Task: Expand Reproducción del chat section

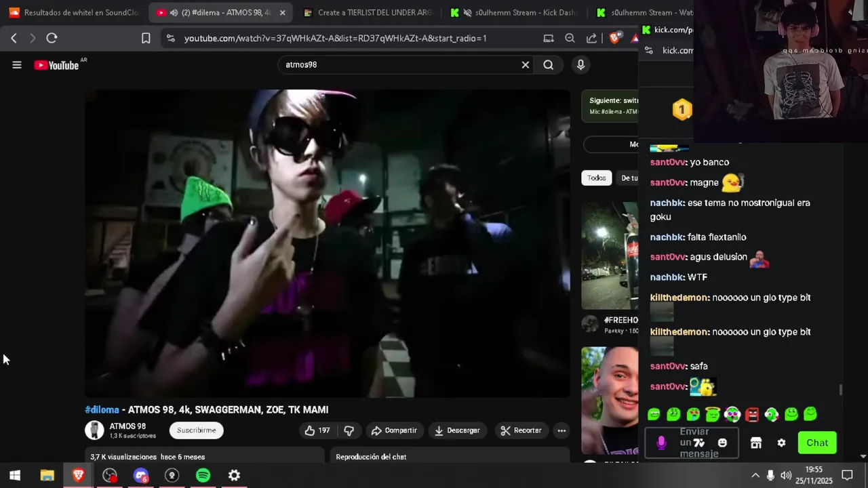Action: [450, 455]
